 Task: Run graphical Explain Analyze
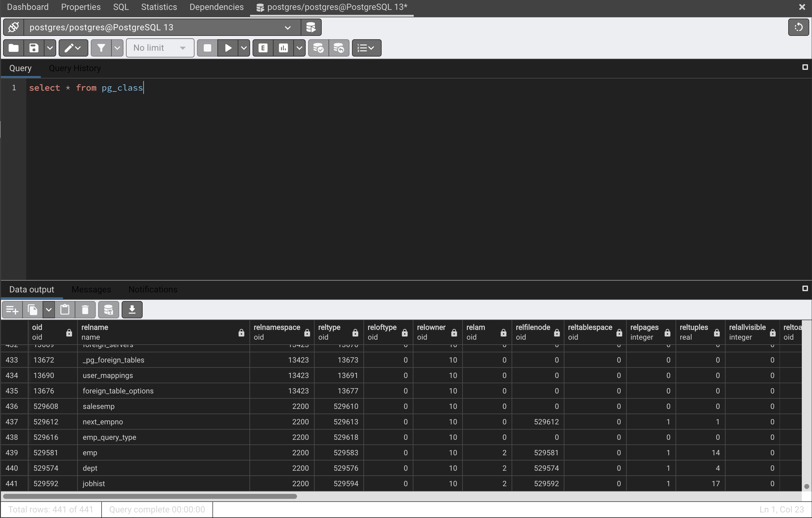(x=283, y=48)
